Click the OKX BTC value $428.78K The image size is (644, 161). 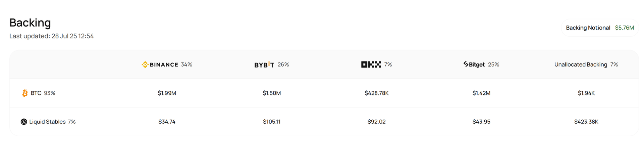pyautogui.click(x=376, y=93)
